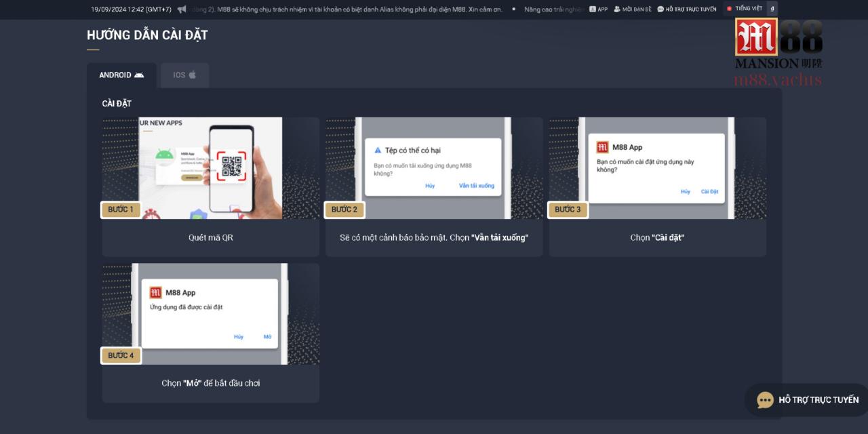Screen dimensions: 868x434
Task: Click the CÀI ĐẶT section label
Action: pyautogui.click(x=117, y=104)
